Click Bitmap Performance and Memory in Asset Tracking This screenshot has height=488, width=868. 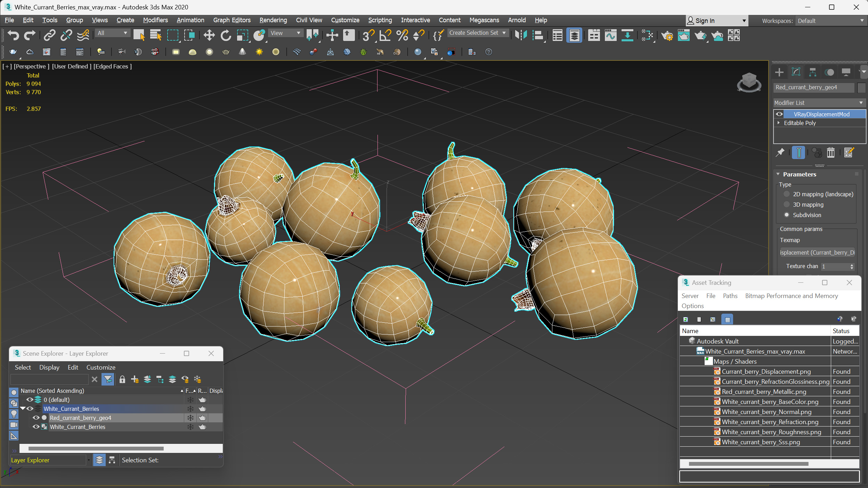click(791, 296)
